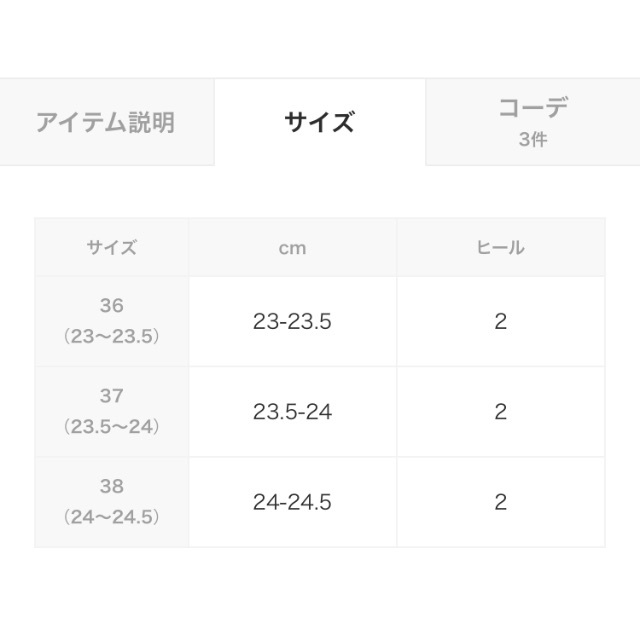Click the (24〜24.5) text under 38
The image size is (640, 640).
[112, 517]
